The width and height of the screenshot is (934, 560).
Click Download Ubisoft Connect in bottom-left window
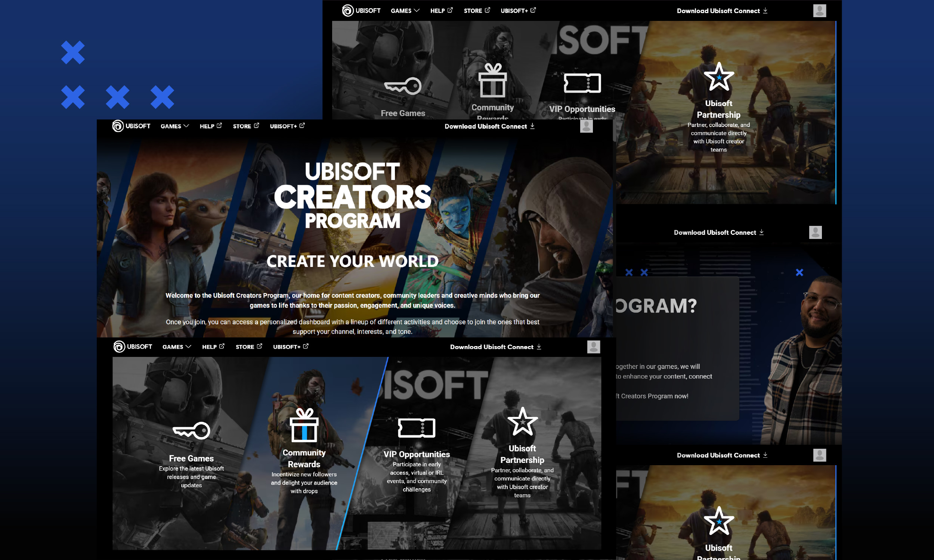(495, 346)
